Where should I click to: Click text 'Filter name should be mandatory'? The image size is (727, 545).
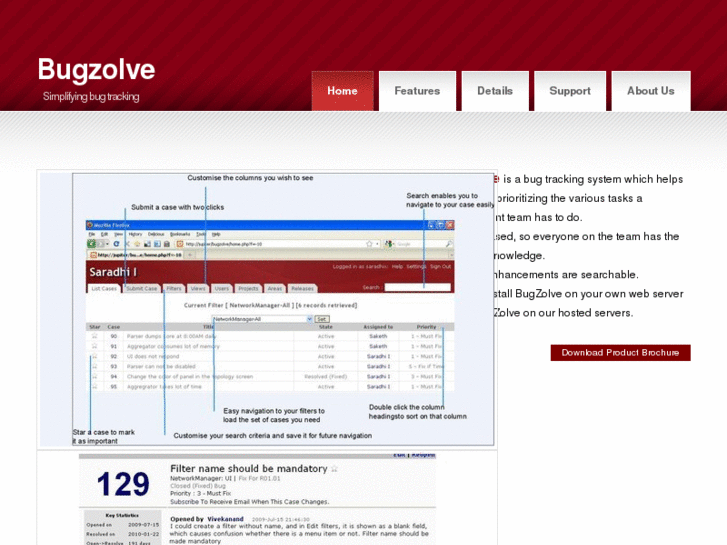click(x=249, y=468)
